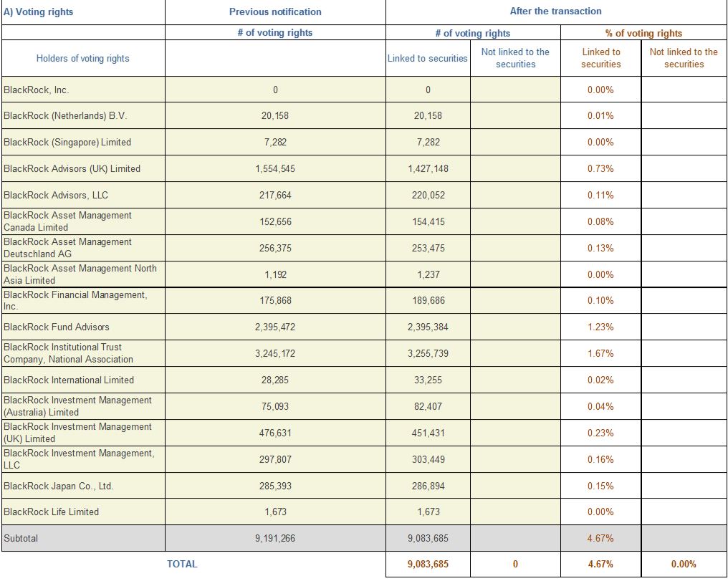Select 'BlackRock (Singapore) Limited' holder name
The image size is (728, 581).
point(67,142)
